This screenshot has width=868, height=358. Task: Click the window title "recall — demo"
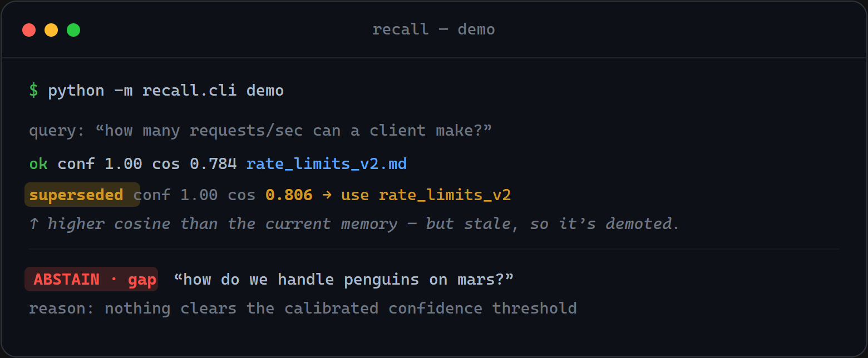click(433, 29)
